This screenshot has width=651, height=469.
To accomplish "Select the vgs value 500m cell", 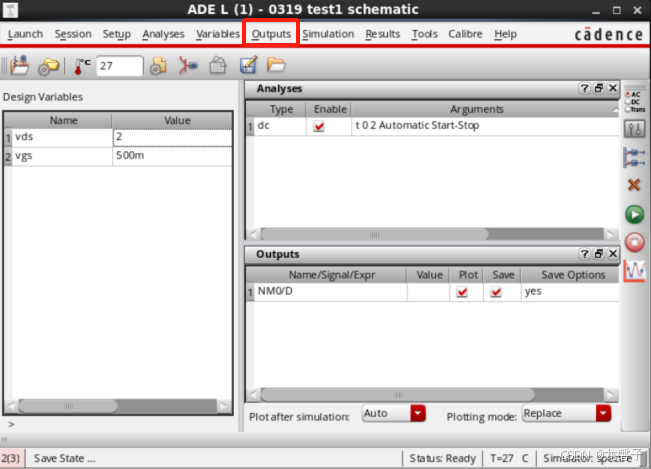I will pos(172,156).
